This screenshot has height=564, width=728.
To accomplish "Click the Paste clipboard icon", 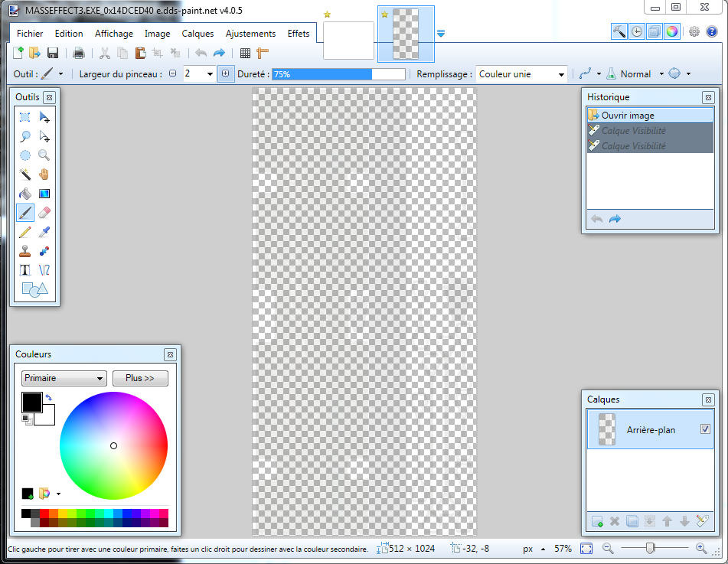I will tap(140, 53).
